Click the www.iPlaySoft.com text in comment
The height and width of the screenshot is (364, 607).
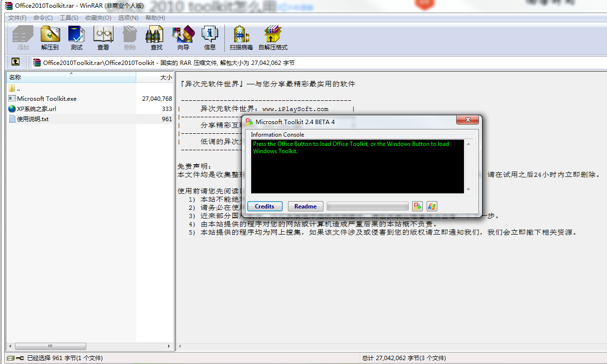click(x=295, y=109)
